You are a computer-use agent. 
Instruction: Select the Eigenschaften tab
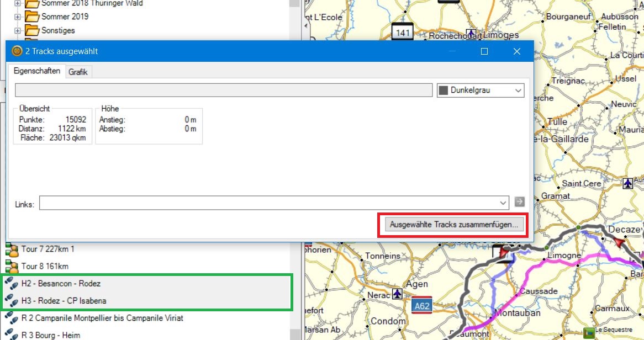(36, 72)
